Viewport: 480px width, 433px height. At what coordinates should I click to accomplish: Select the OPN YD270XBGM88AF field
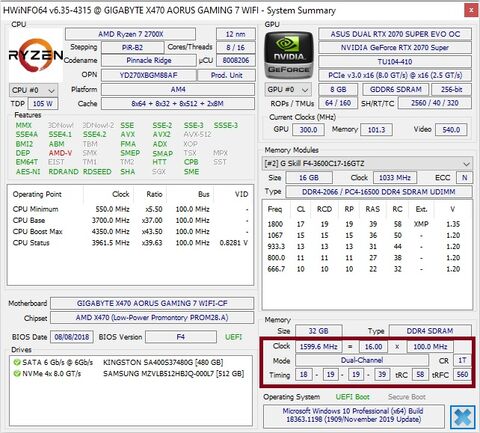[x=149, y=75]
